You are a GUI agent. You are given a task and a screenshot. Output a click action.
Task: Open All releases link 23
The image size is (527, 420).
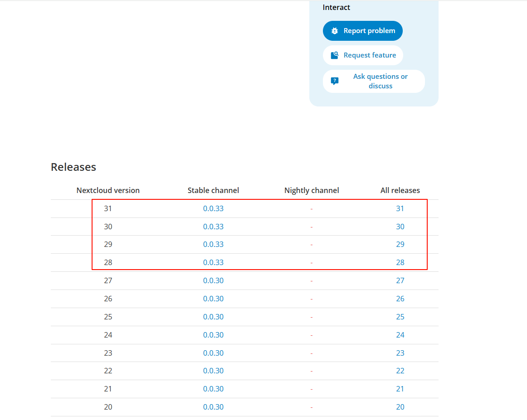point(400,353)
